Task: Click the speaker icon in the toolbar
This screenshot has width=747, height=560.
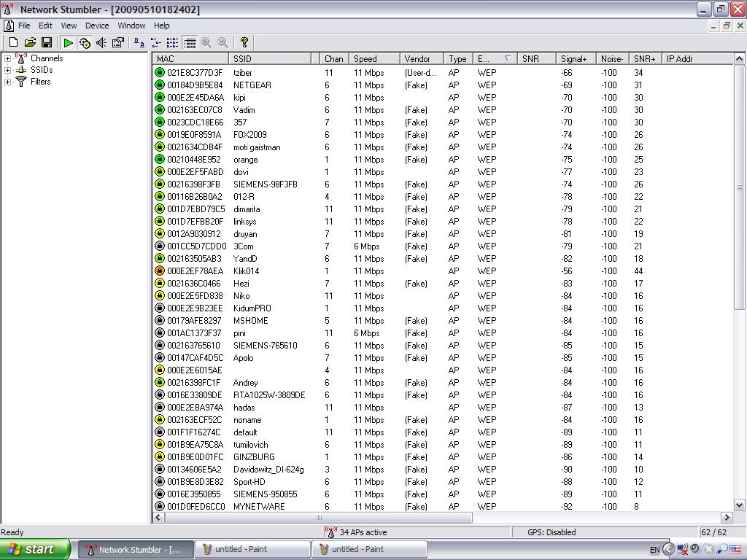Action: coord(101,43)
